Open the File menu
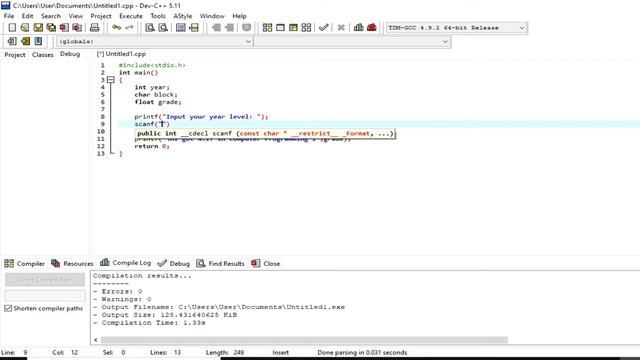Viewport: 640px width, 360px height. 9,16
